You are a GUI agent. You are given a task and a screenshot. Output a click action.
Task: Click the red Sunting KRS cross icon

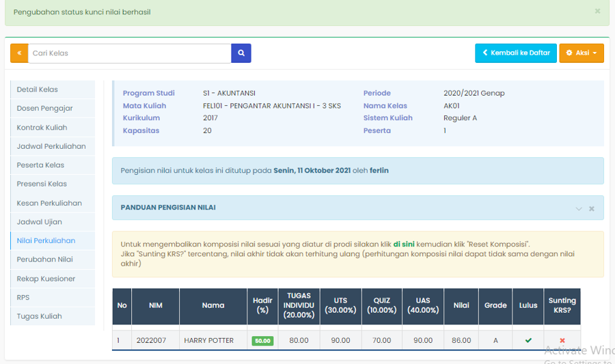coord(562,340)
